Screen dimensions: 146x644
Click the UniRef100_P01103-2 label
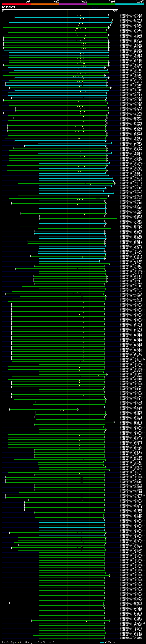(x=132, y=495)
